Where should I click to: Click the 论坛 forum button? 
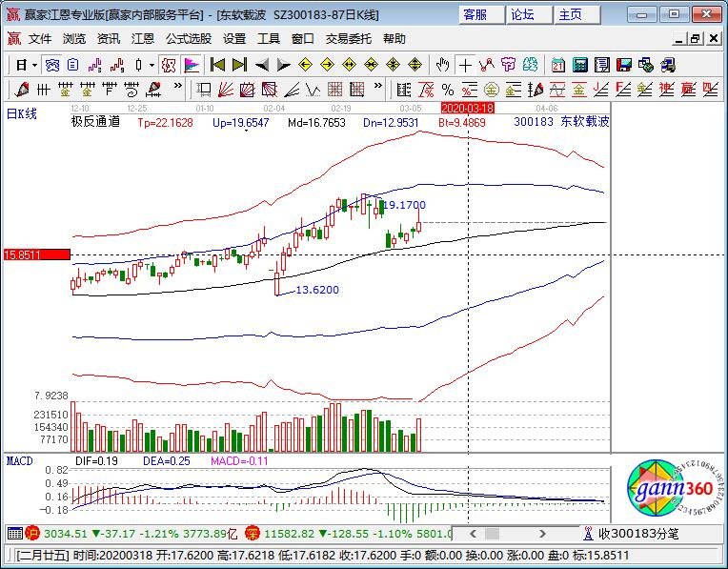(x=529, y=15)
